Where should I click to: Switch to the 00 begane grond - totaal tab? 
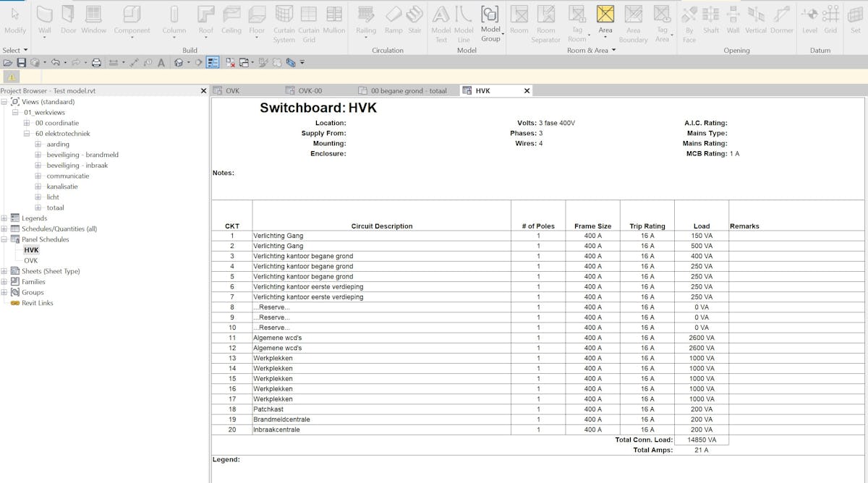pyautogui.click(x=407, y=90)
